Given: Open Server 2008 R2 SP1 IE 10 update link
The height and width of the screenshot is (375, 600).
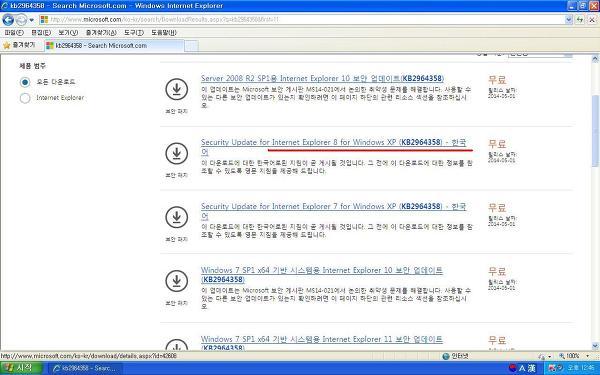Looking at the screenshot, I should click(x=322, y=78).
